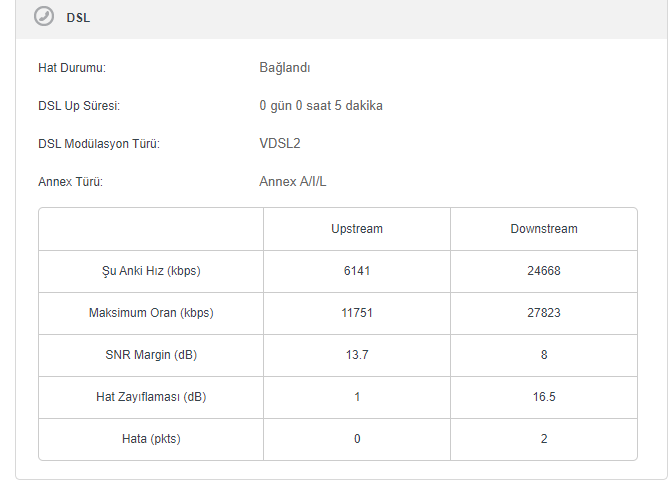Click the Bağlandı status value
Image resolution: width=669 pixels, height=489 pixels.
(285, 68)
